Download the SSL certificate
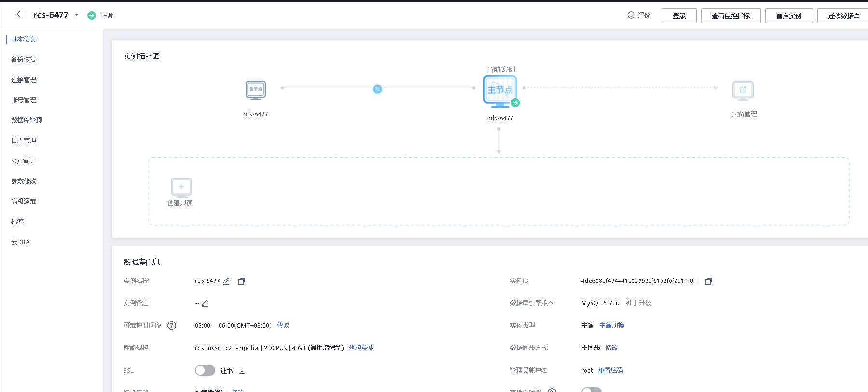 click(242, 371)
